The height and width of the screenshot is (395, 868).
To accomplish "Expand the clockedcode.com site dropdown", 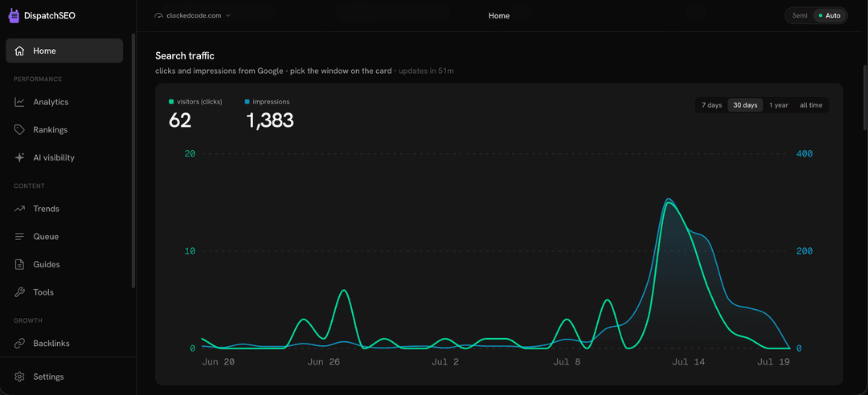I will (193, 15).
